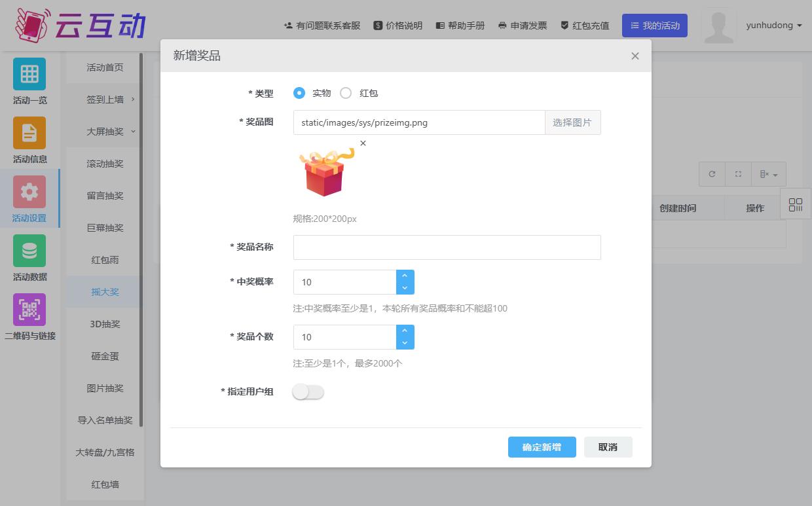This screenshot has height=506, width=812.
Task: Open 图片抽奖 menu item
Action: pos(105,388)
